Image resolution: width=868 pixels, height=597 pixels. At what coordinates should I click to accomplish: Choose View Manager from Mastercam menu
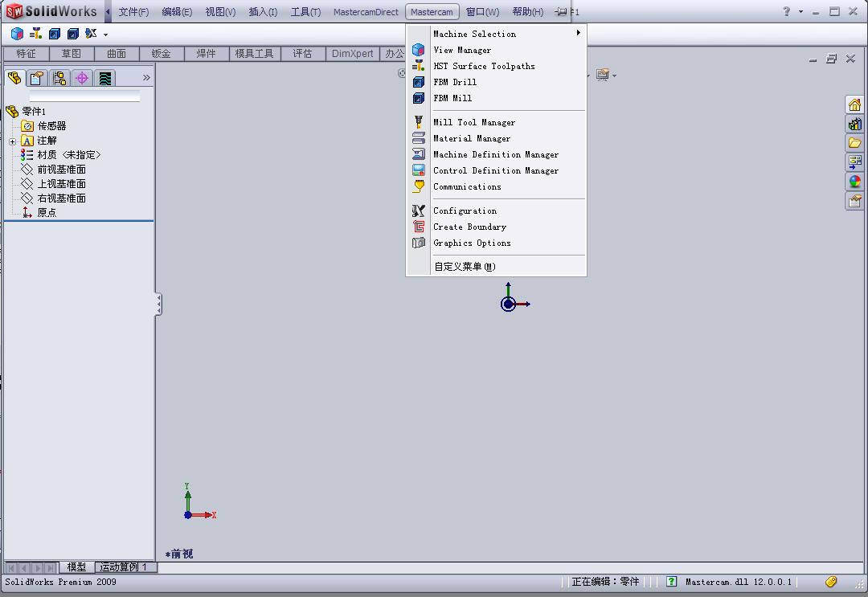[497, 50]
